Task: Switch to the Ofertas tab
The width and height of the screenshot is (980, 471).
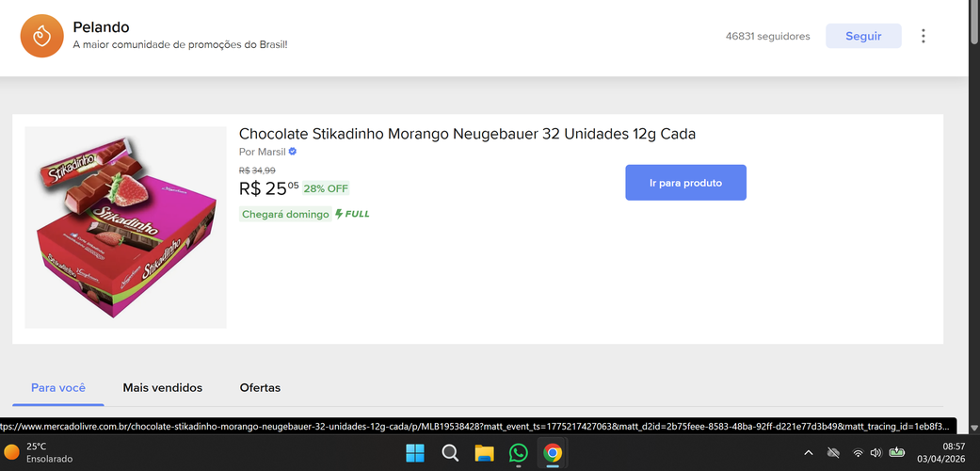Action: [260, 388]
